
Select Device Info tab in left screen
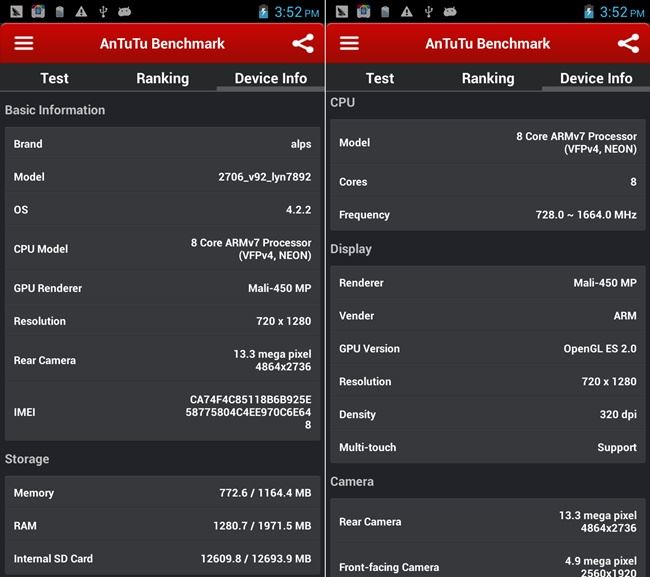271,78
